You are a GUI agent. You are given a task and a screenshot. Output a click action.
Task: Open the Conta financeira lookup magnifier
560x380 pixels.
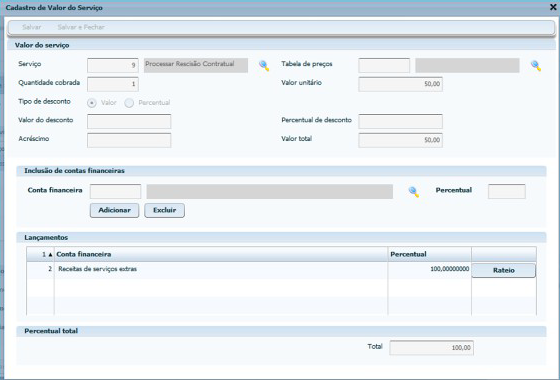414,192
